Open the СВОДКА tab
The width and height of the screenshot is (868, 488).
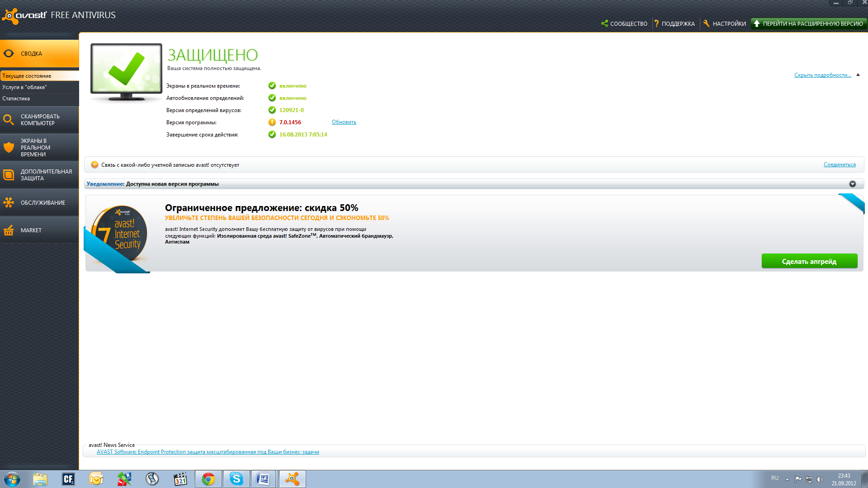coord(39,53)
